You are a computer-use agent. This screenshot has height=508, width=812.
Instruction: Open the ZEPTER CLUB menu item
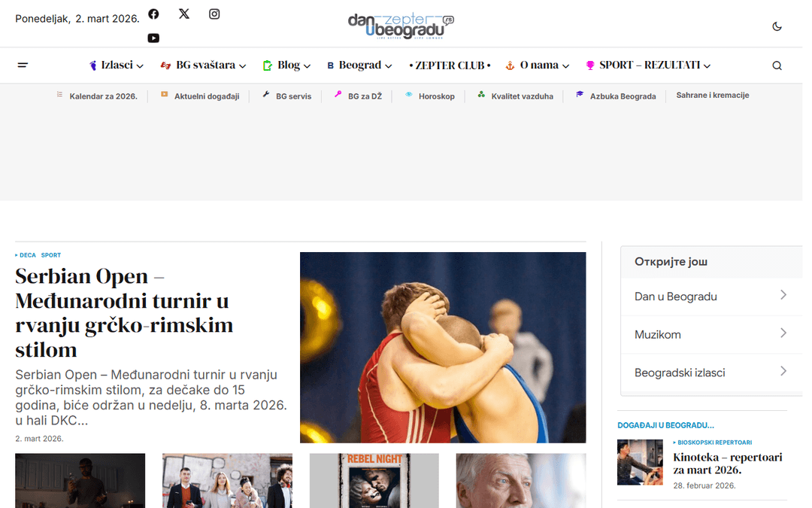[450, 65]
